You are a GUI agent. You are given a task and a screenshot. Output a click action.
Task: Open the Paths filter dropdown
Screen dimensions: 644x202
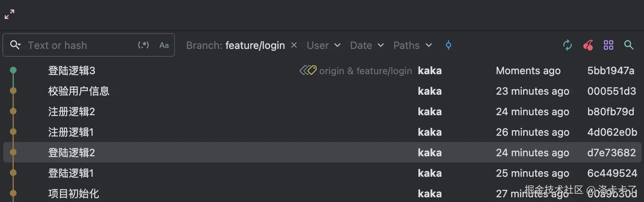[413, 45]
